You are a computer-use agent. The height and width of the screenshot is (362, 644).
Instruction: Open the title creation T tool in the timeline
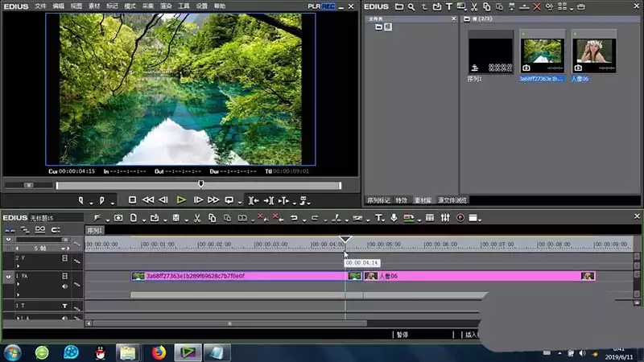click(378, 218)
